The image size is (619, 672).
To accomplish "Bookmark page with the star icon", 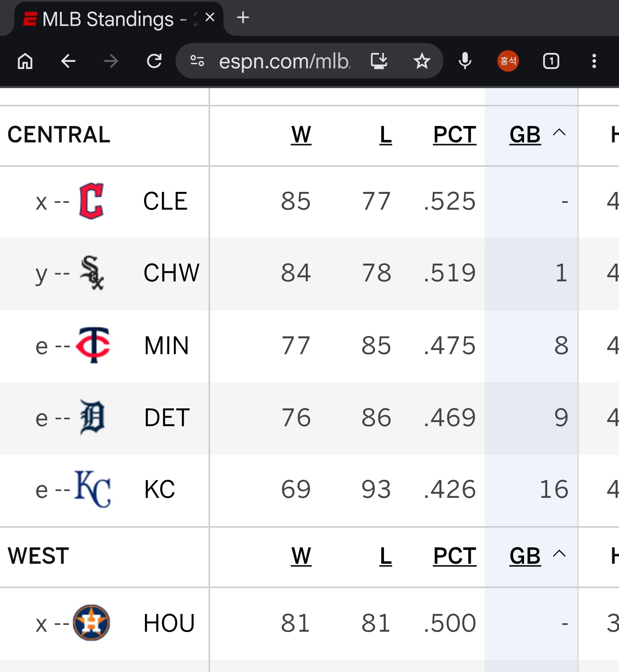I will (422, 61).
